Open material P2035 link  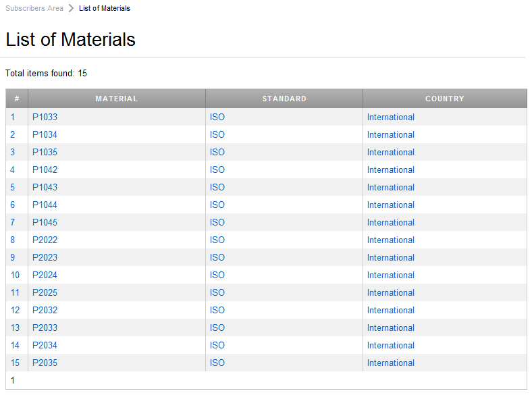pos(45,363)
